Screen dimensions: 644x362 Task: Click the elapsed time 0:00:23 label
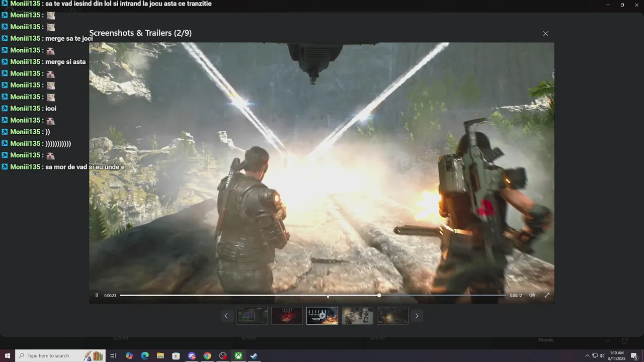(x=110, y=296)
